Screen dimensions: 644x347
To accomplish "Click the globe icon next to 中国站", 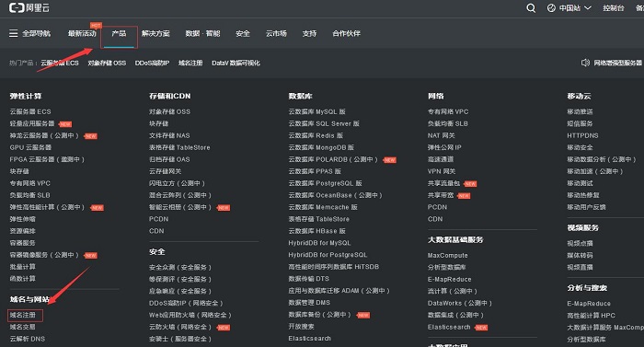I will (551, 8).
